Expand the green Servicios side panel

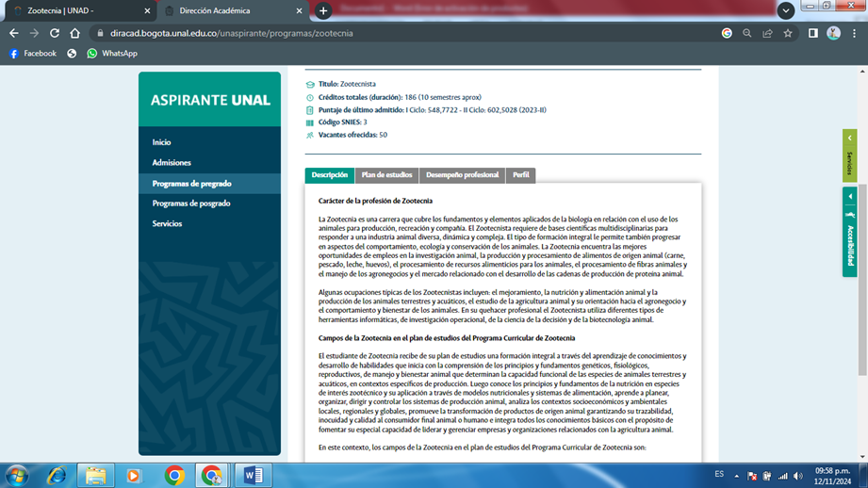coord(849,155)
